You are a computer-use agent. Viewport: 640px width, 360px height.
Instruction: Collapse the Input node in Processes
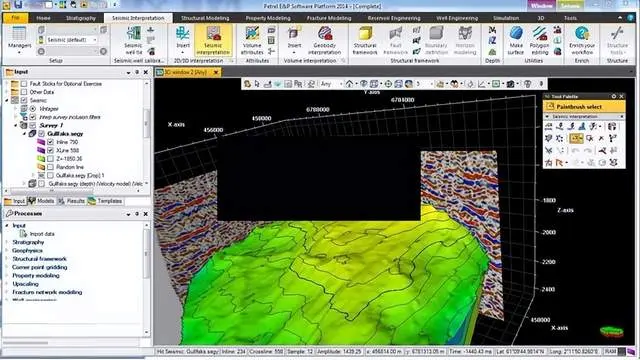pos(7,225)
